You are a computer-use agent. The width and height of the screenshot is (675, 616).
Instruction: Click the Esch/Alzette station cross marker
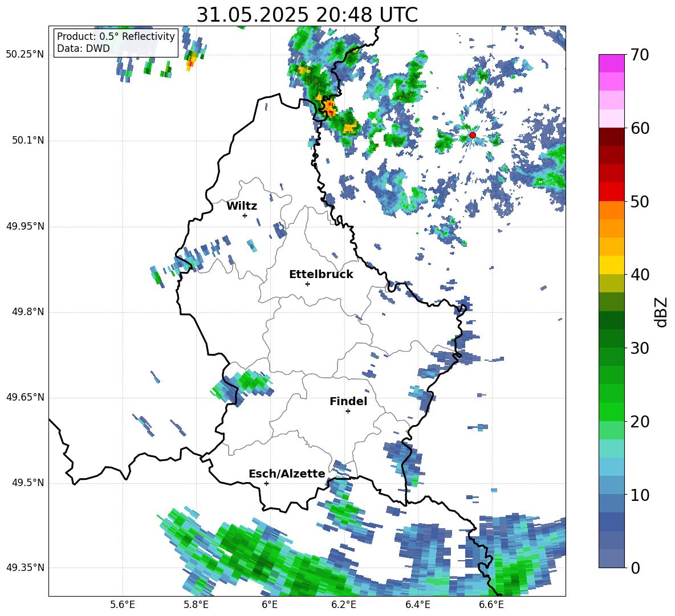[266, 483]
